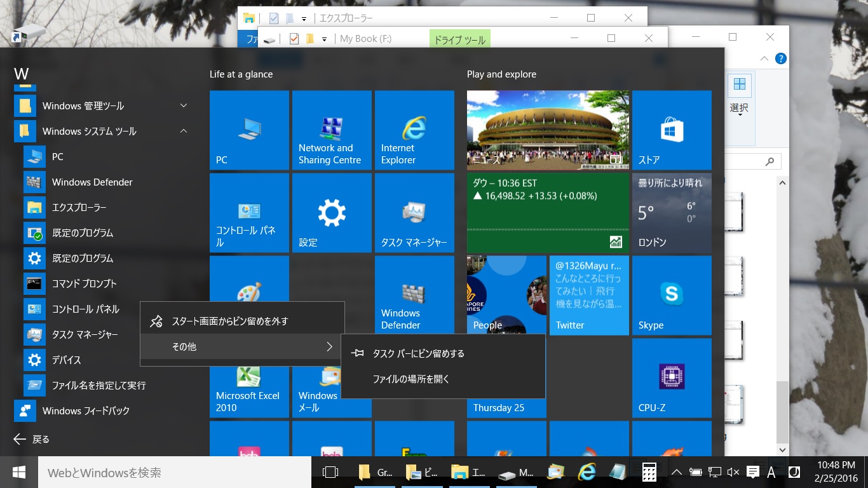
Task: Click the 選択 dropdown in the ribbon
Action: (739, 109)
